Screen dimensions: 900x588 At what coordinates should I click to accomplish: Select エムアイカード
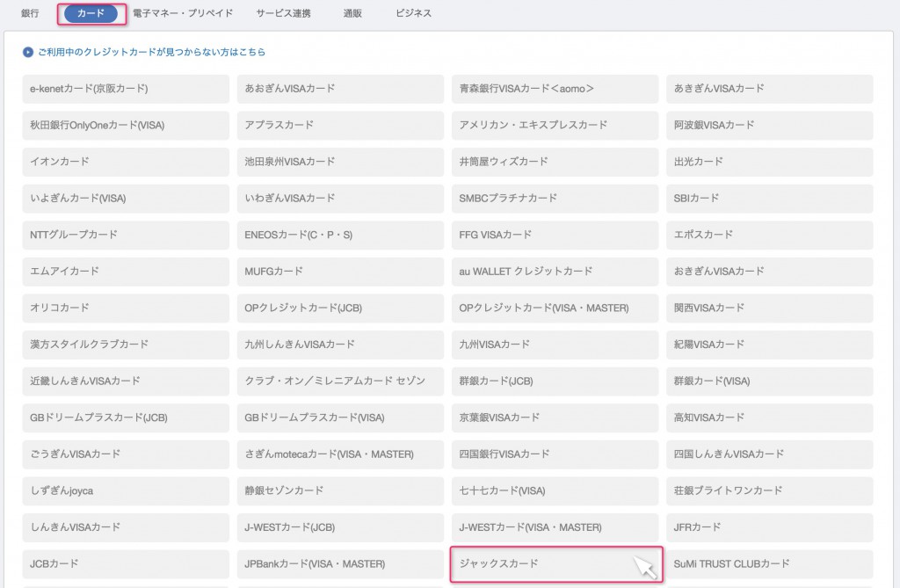(126, 272)
